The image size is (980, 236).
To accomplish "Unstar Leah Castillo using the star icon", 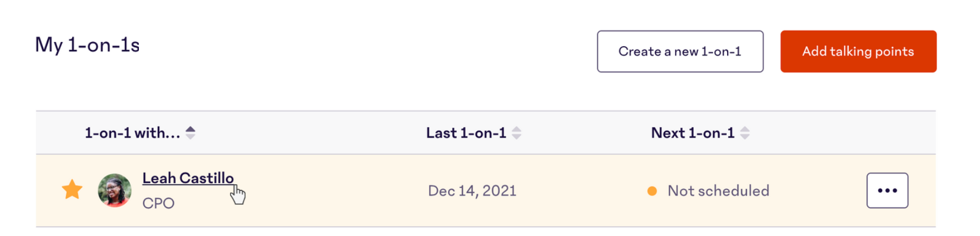I will coord(72,190).
